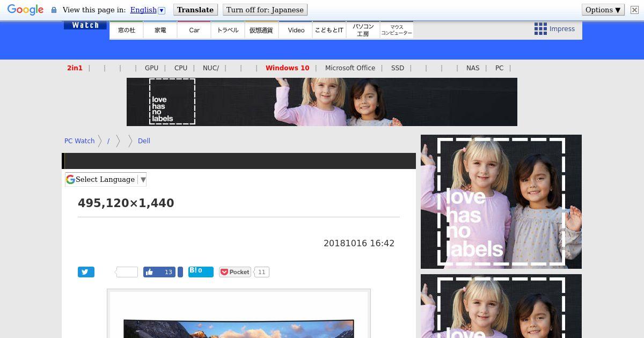The height and width of the screenshot is (338, 644).
Task: Click the Impress link text
Action: click(562, 29)
